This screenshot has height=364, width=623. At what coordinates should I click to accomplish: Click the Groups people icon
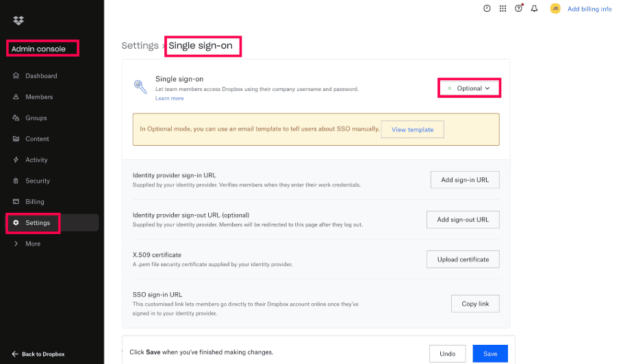click(16, 118)
